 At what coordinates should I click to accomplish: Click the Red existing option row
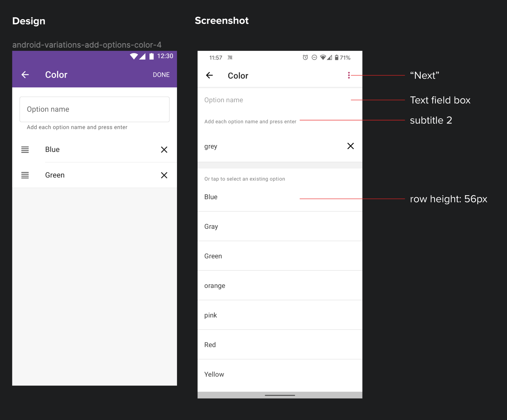click(280, 345)
